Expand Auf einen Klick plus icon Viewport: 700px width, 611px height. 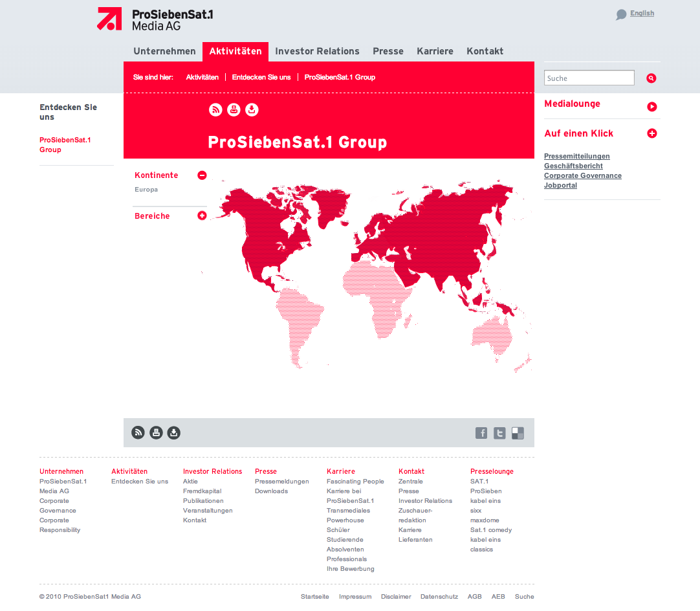pyautogui.click(x=651, y=133)
